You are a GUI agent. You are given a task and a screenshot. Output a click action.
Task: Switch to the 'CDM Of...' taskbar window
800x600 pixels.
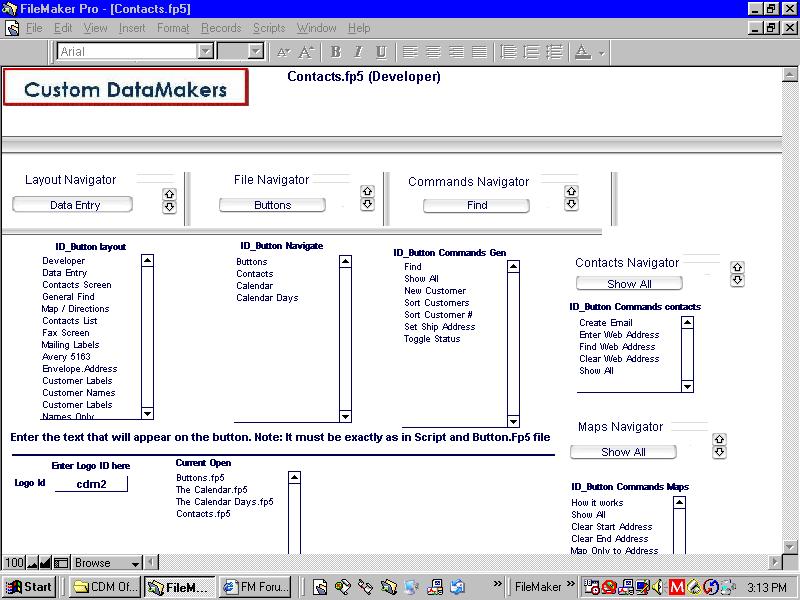(105, 587)
